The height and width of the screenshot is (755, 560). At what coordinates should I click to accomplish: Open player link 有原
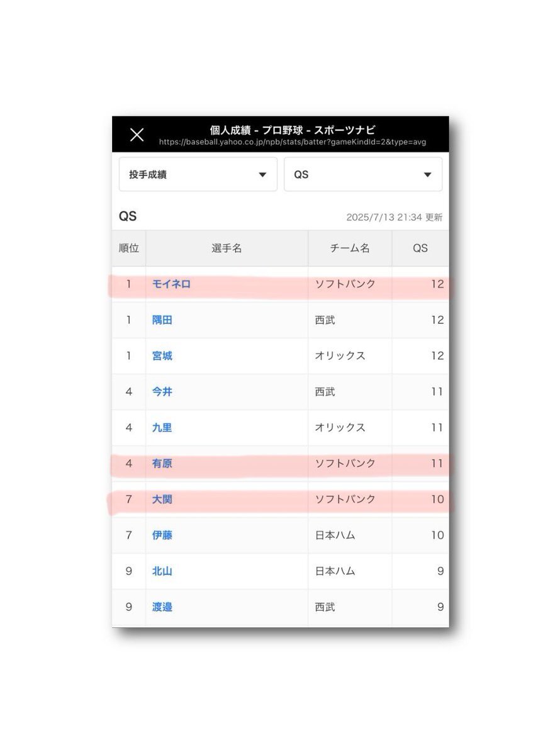(x=162, y=463)
